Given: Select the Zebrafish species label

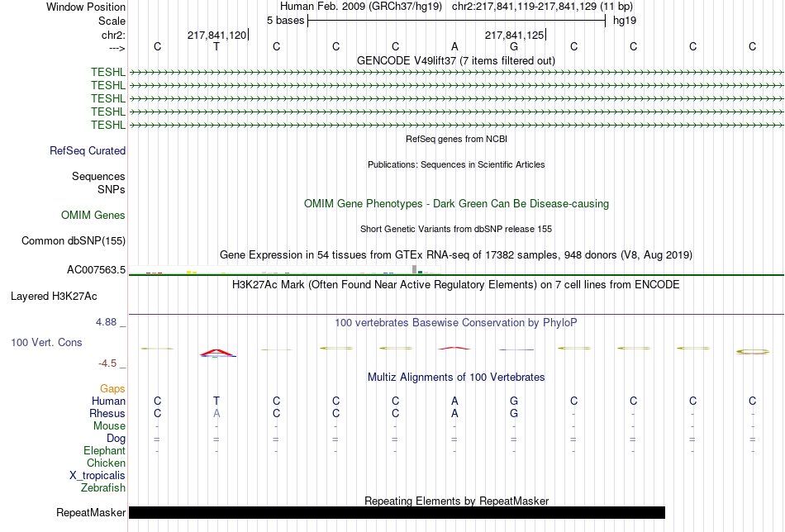Looking at the screenshot, I should [x=103, y=488].
